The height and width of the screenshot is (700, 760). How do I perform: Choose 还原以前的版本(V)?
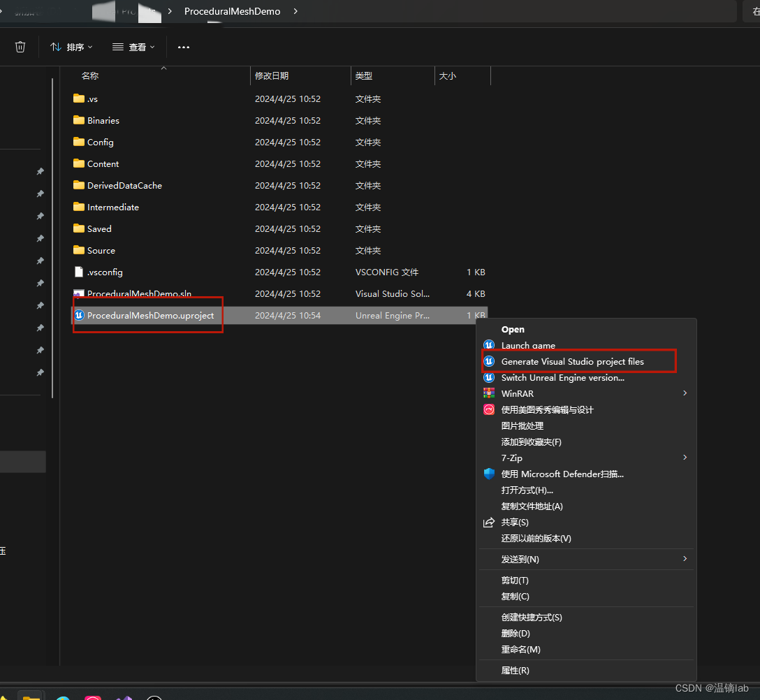536,538
